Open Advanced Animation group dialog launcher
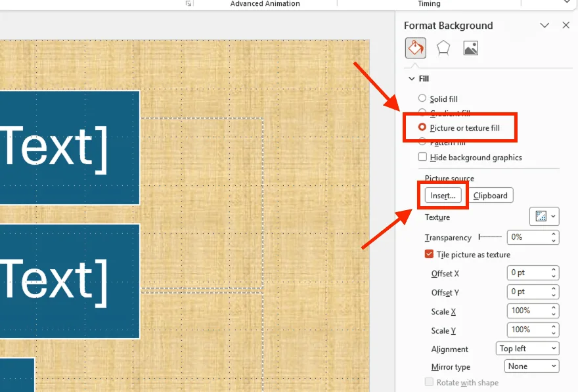 189,3
